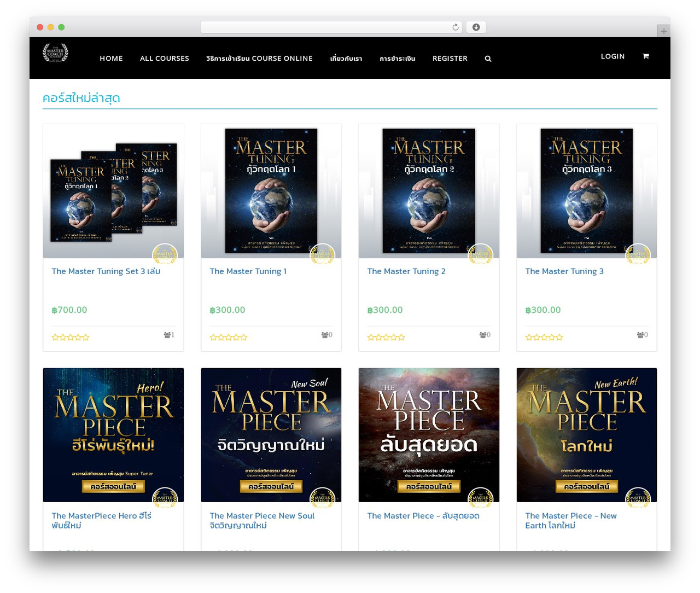Click the คอร์สใหม่ล่าสุด section heading
The width and height of the screenshot is (700, 593).
81,98
